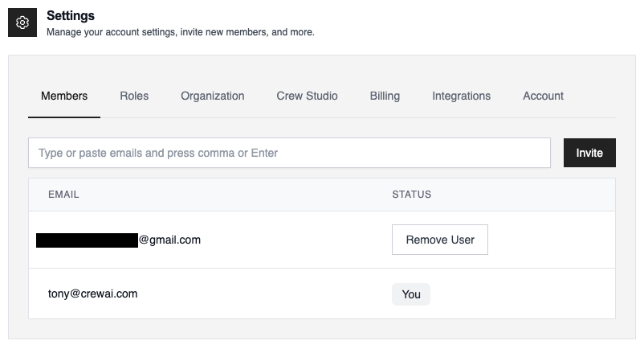
Task: Click the EMAIL column header
Action: coord(63,195)
